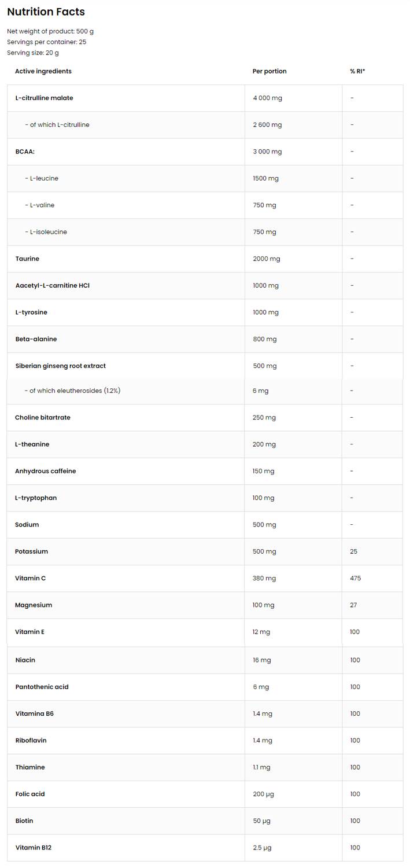
Task: Select the Per portion column header
Action: (269, 71)
